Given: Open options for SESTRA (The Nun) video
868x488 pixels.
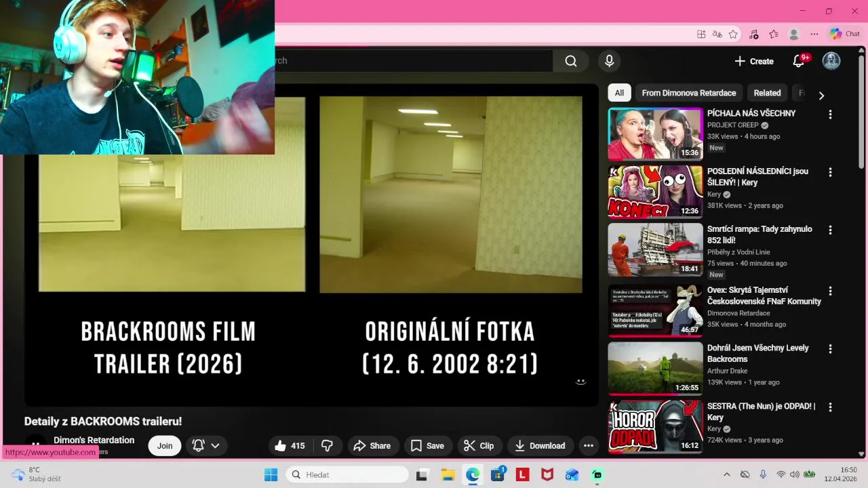Looking at the screenshot, I should tap(830, 407).
